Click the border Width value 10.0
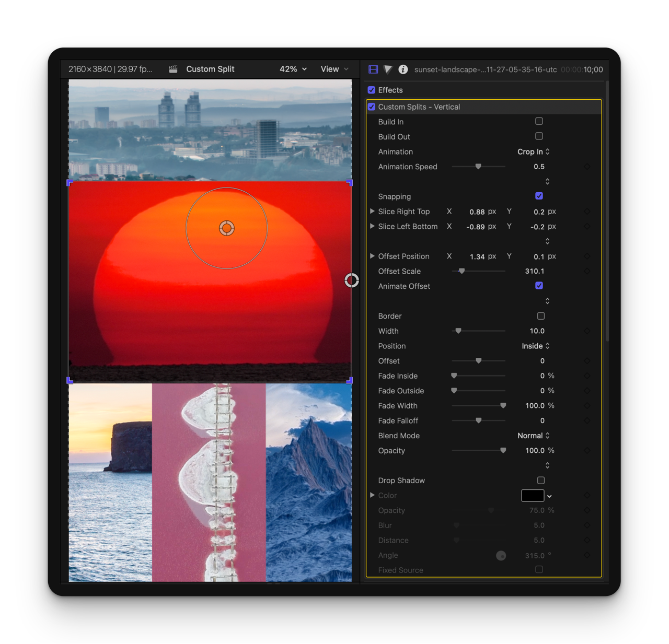 [x=537, y=331]
